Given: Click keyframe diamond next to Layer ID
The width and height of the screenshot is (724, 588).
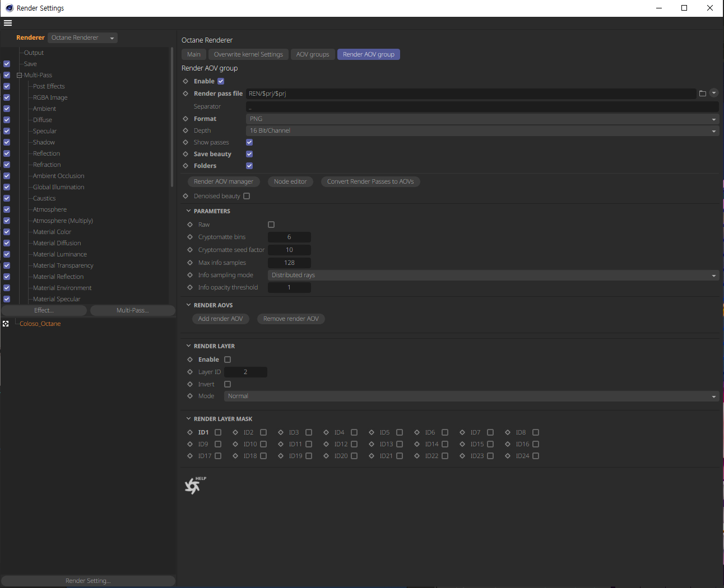Looking at the screenshot, I should [190, 372].
